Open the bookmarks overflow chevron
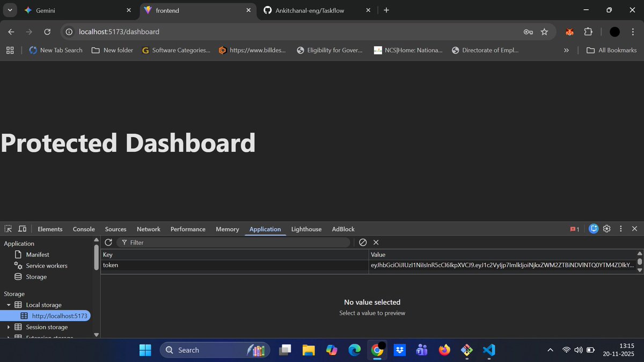 [566, 50]
